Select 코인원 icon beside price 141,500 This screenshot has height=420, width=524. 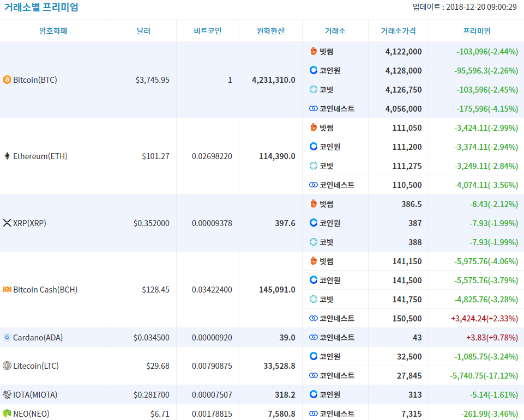314,280
